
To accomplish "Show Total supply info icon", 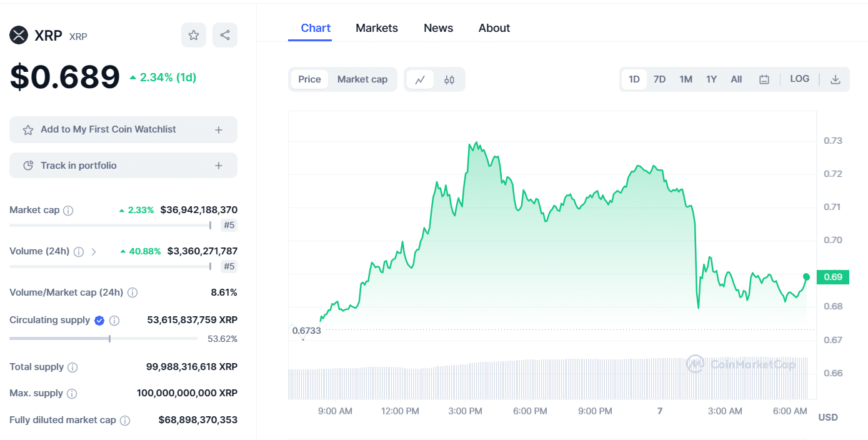I will (x=72, y=367).
